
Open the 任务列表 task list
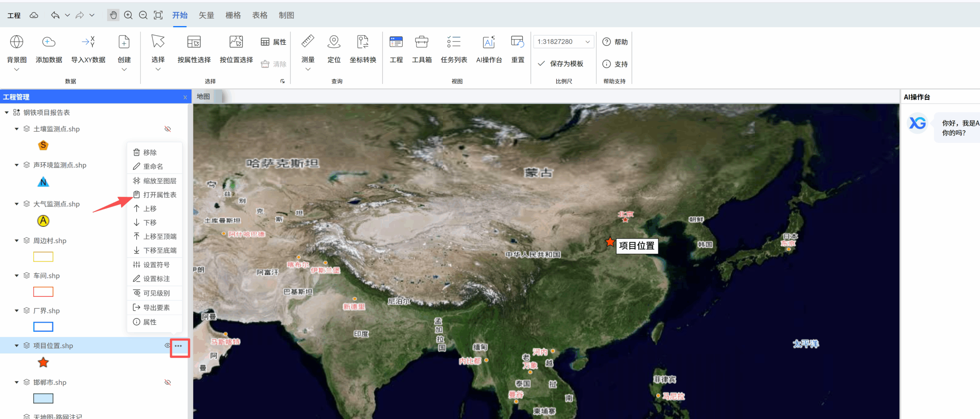pos(454,42)
